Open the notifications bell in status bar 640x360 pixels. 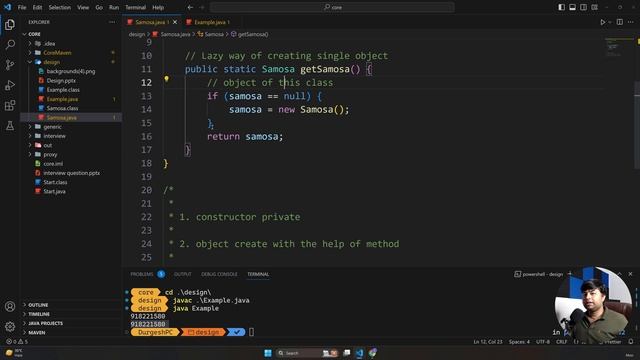[x=631, y=342]
